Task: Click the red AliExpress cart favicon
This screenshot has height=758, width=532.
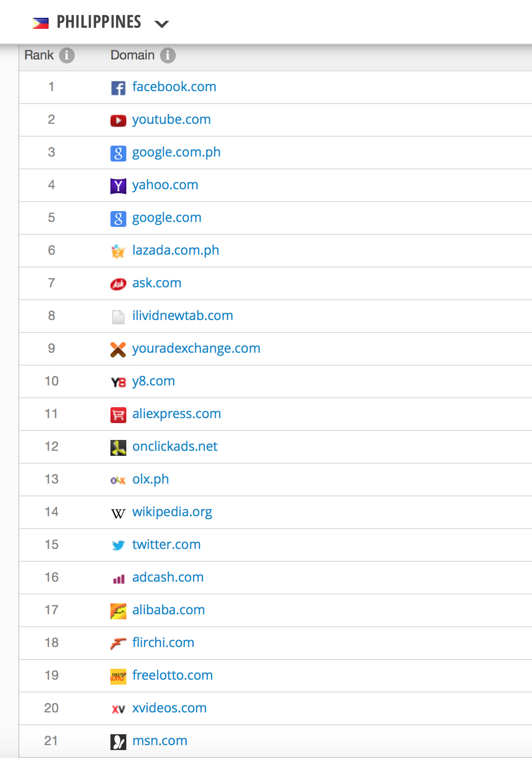Action: click(x=118, y=415)
